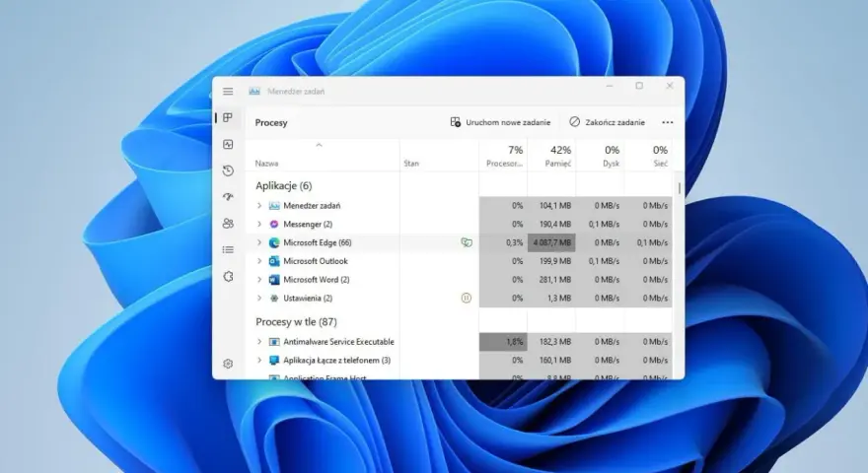The height and width of the screenshot is (473, 868).
Task: Expand the Menedżer zadań process row
Action: point(259,206)
